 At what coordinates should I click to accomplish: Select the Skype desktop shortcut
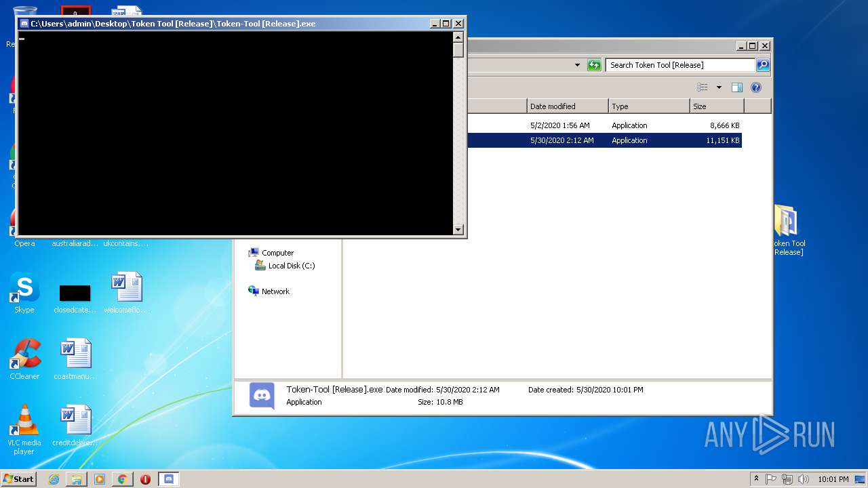(24, 293)
